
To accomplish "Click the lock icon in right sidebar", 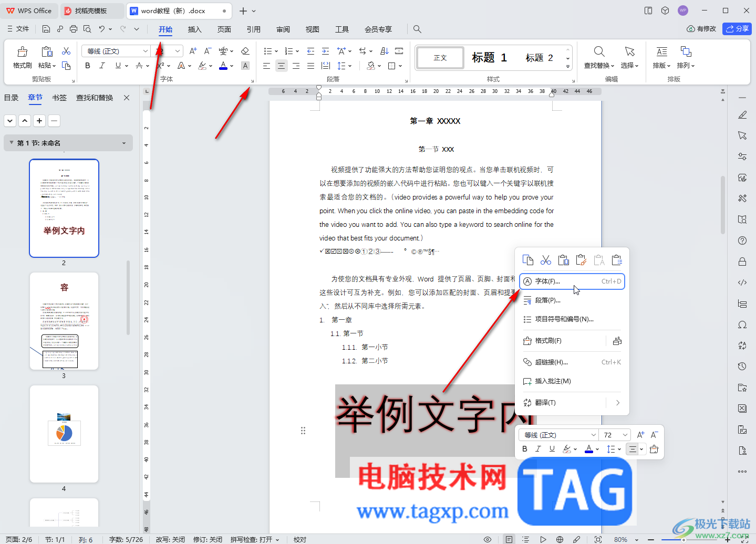I will point(742,261).
